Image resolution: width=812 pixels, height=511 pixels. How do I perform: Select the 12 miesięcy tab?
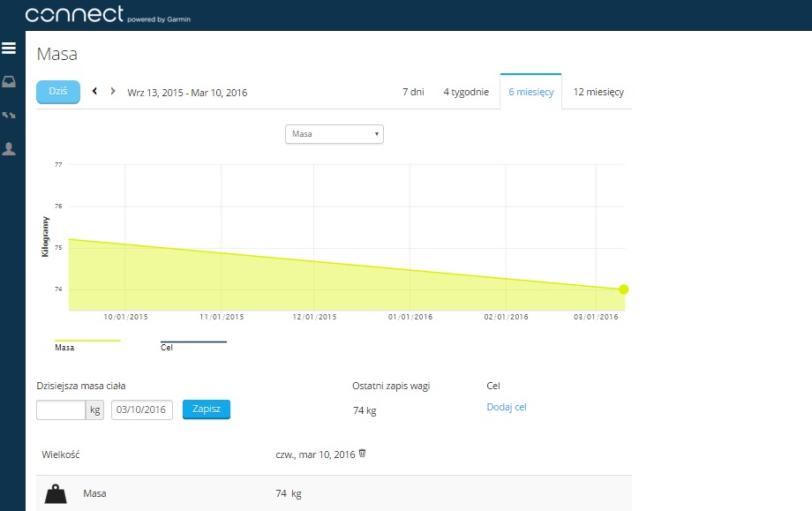point(598,92)
